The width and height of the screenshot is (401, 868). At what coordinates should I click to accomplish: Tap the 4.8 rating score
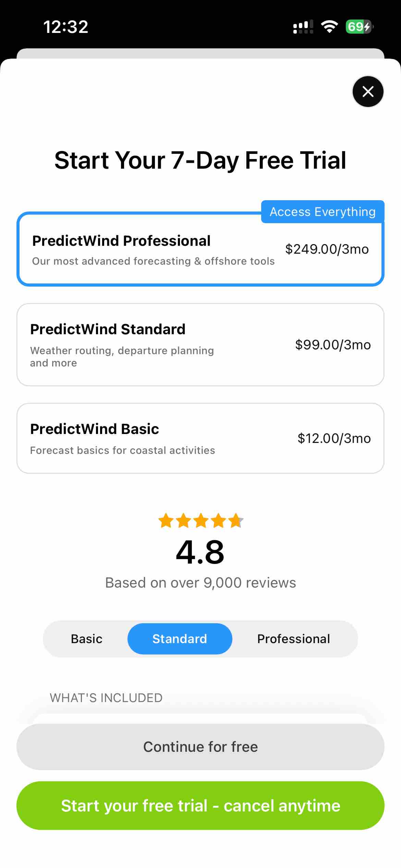click(200, 552)
